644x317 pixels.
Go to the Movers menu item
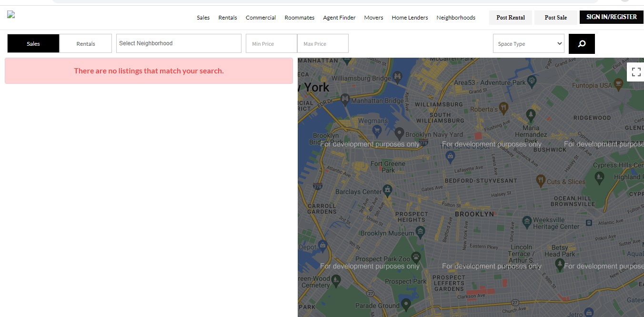[373, 18]
